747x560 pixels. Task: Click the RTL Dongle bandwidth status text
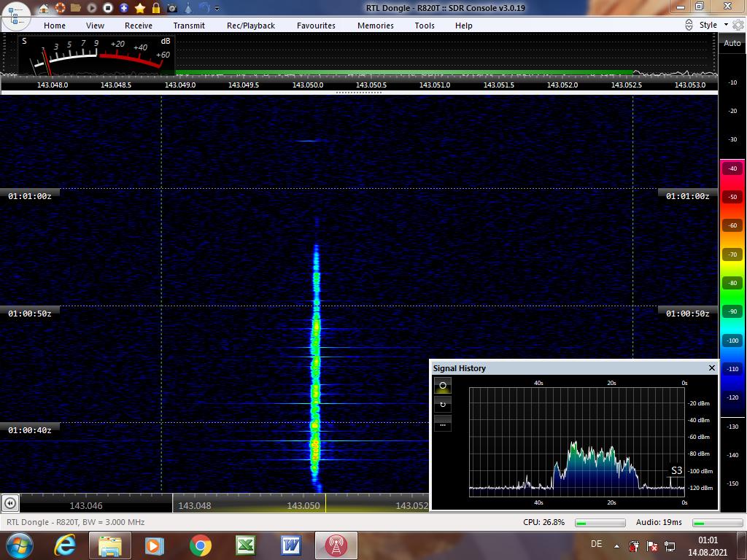(x=75, y=522)
